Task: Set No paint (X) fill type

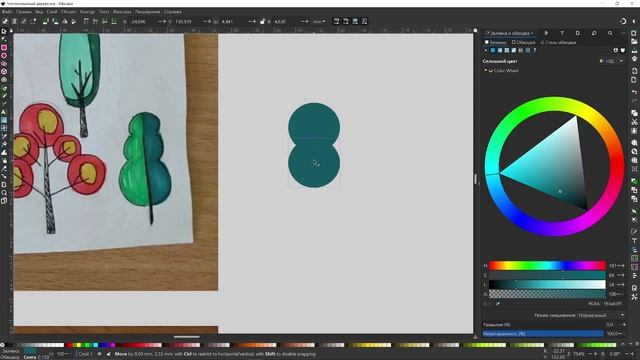Action: (486, 50)
